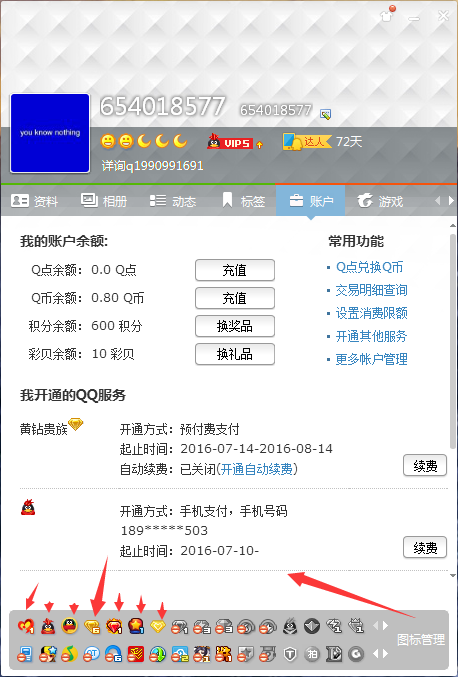The height and width of the screenshot is (677, 458).
Task: Switch to the 资料 tab
Action: (x=35, y=201)
